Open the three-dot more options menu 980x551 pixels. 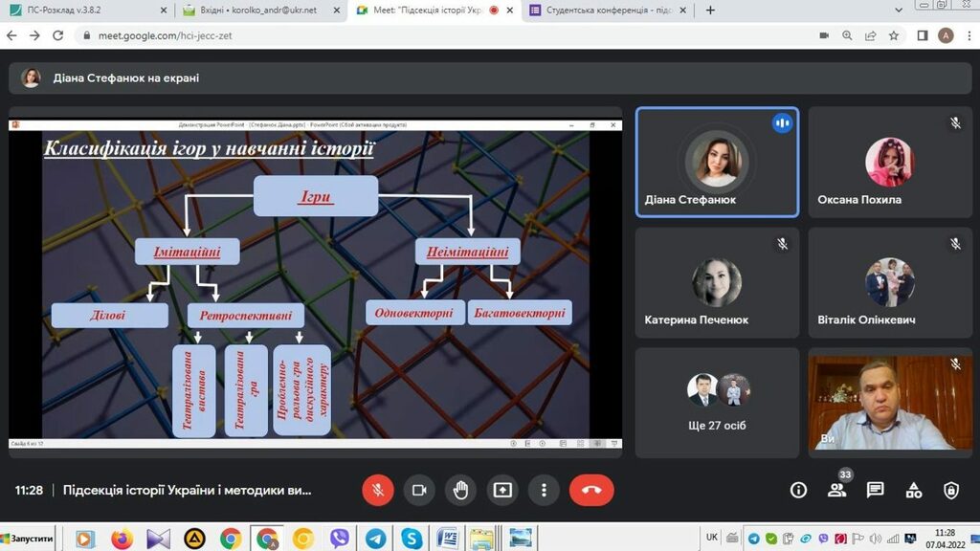[x=544, y=490]
